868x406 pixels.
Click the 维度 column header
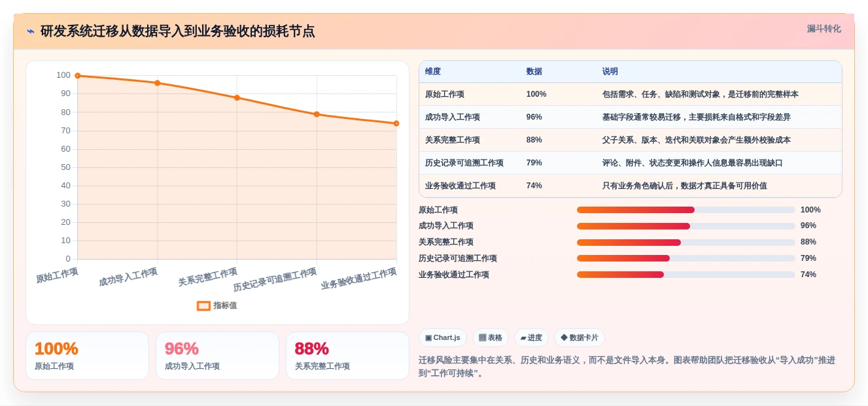pos(433,72)
